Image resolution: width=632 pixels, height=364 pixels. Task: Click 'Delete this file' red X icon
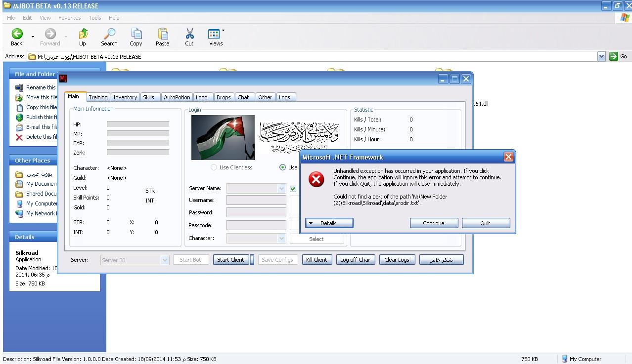19,137
